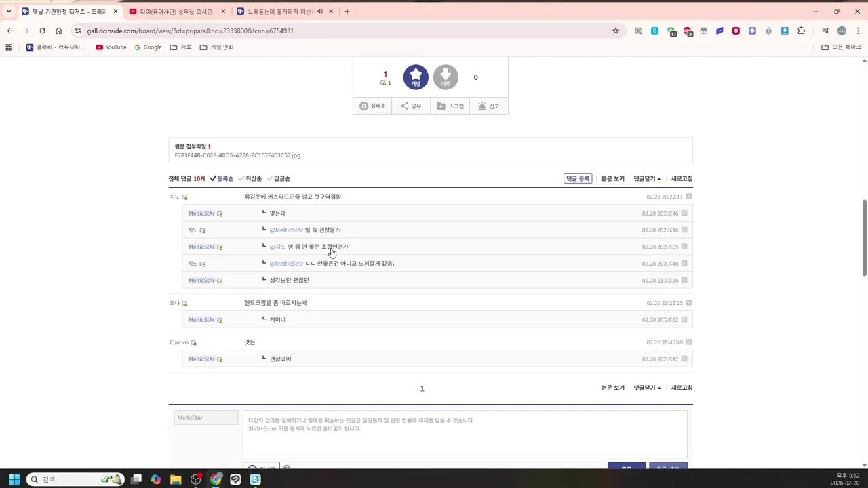This screenshot has width=868, height=488.
Task: Click the page vertical scrollbar
Action: pyautogui.click(x=864, y=237)
